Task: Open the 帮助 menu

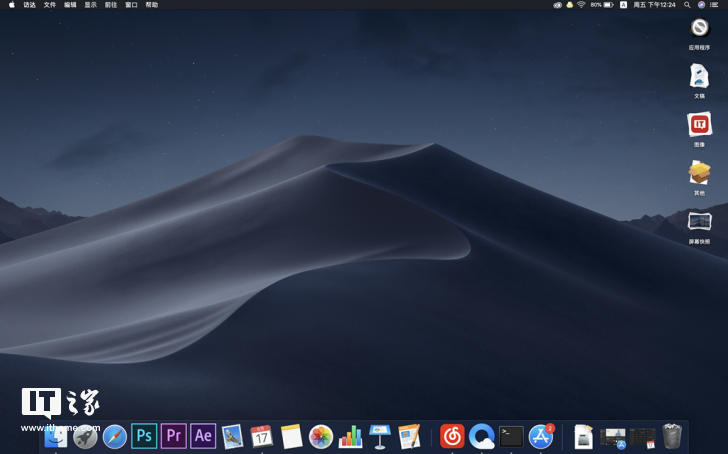Action: (x=152, y=5)
